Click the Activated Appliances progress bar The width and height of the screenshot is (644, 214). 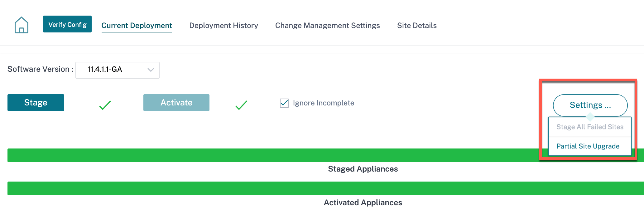[x=326, y=188]
